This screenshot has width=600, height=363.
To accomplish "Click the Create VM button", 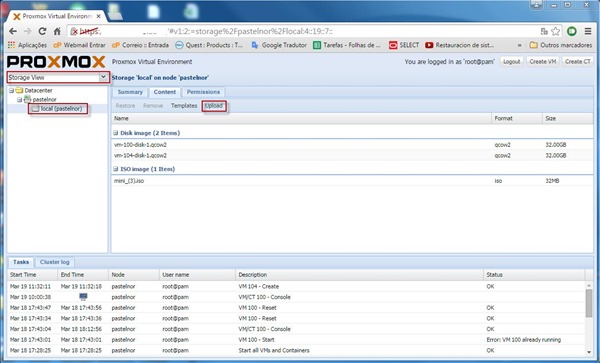I will [x=543, y=62].
